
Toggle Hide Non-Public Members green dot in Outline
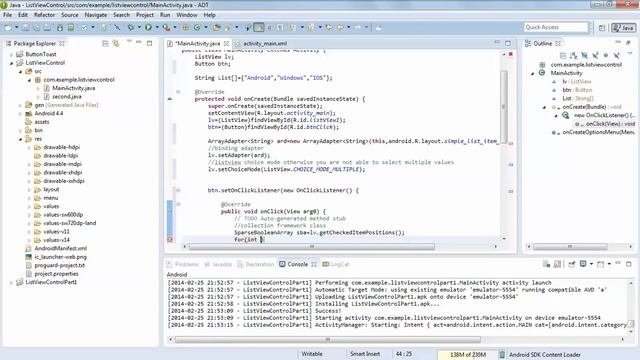(606, 55)
